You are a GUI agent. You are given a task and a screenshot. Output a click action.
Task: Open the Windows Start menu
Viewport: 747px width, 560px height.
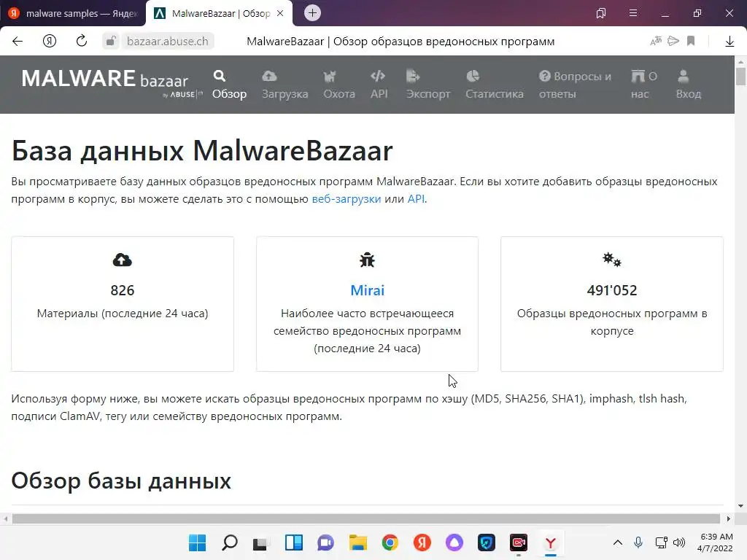197,542
